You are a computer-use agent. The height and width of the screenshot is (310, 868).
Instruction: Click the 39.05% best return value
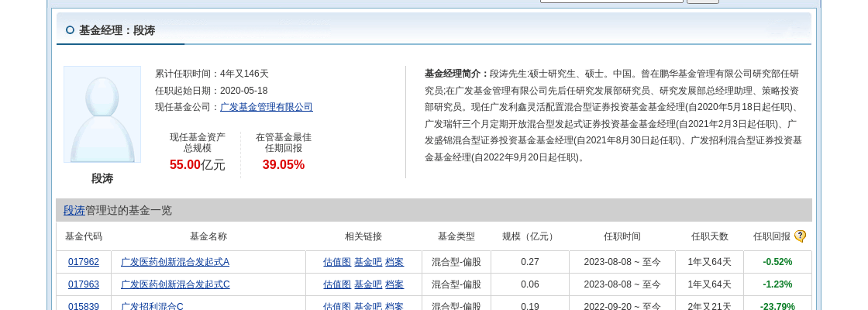click(284, 164)
